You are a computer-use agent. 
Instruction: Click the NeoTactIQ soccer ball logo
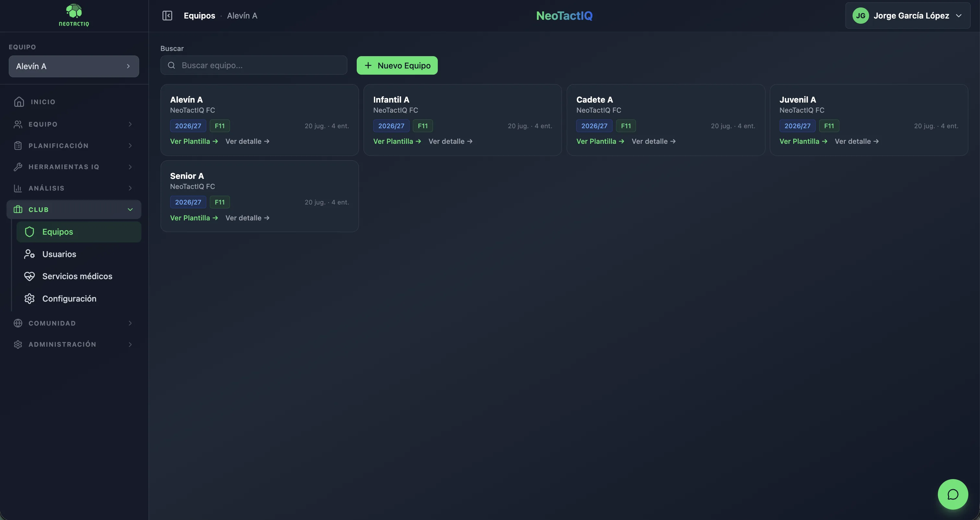click(74, 15)
